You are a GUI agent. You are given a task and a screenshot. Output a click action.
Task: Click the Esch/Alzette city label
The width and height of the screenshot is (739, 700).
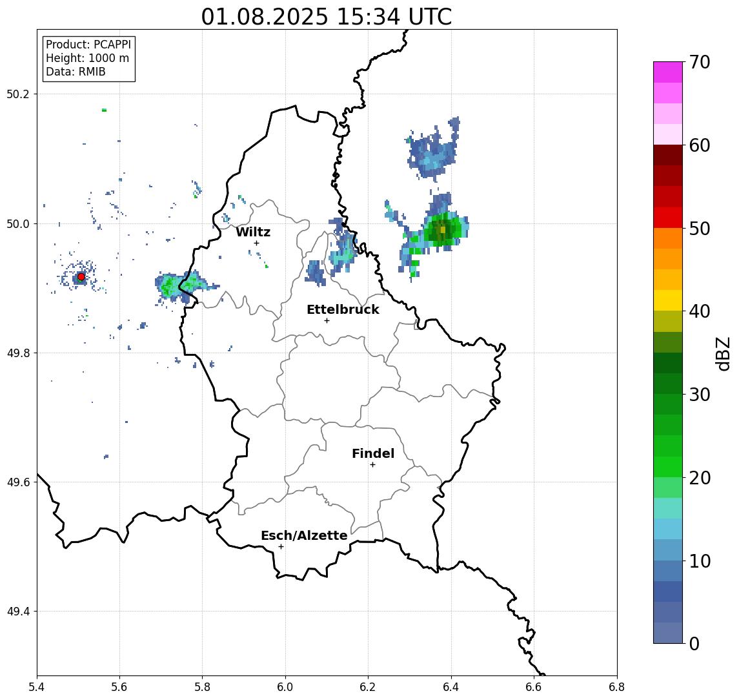(304, 535)
